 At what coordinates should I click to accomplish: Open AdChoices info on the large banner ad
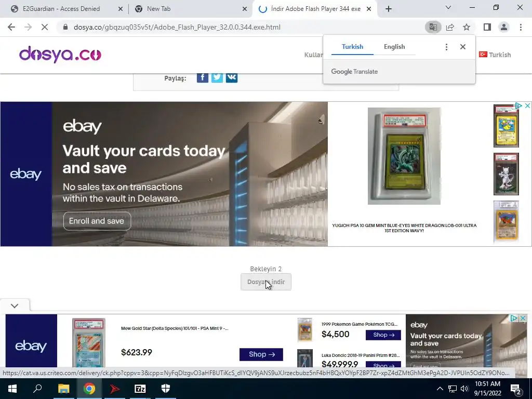[518, 105]
